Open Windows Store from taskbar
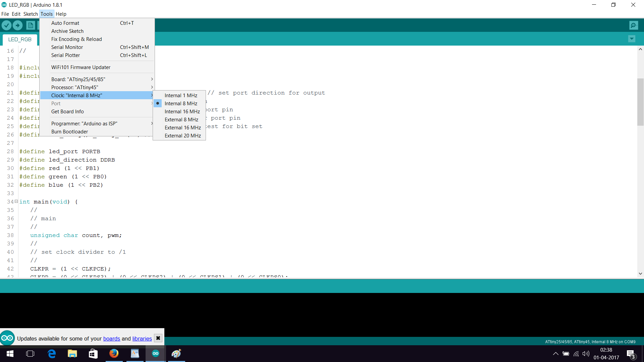Screen dimensions: 644x362 click(x=93, y=354)
